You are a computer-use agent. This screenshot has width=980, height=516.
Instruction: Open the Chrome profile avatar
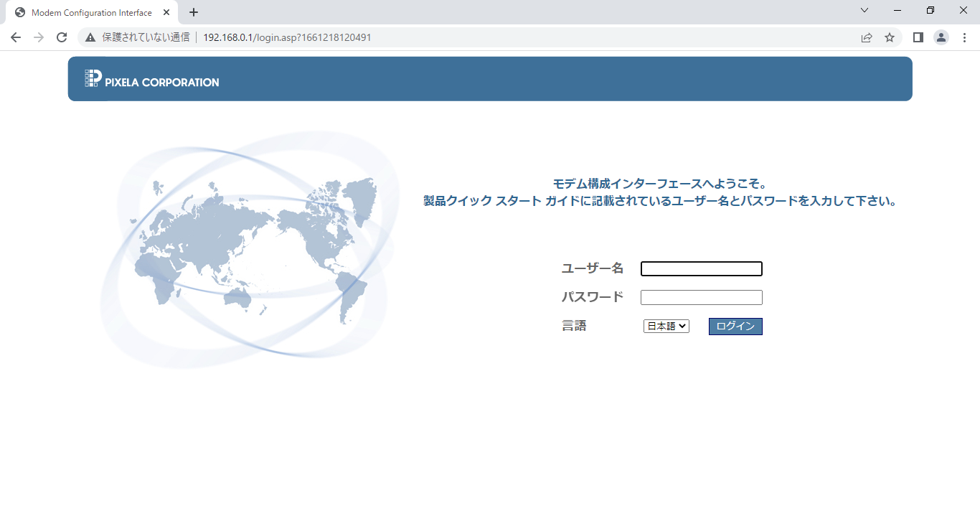pos(941,37)
